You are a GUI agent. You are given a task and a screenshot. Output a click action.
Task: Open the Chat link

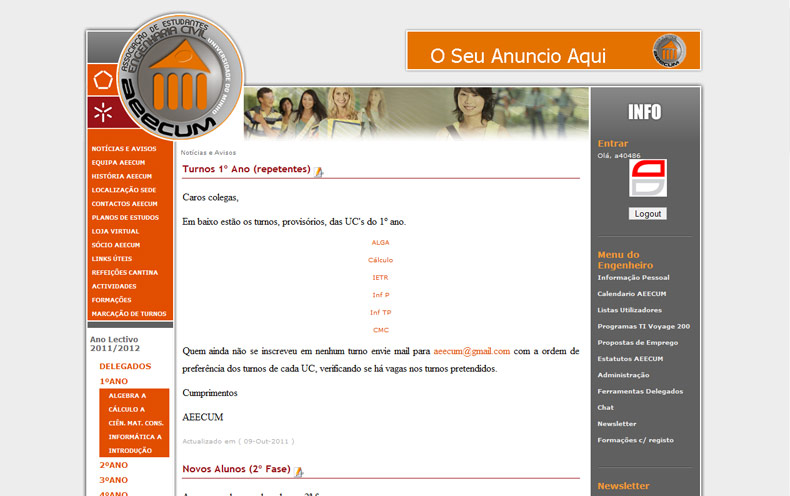pos(606,407)
